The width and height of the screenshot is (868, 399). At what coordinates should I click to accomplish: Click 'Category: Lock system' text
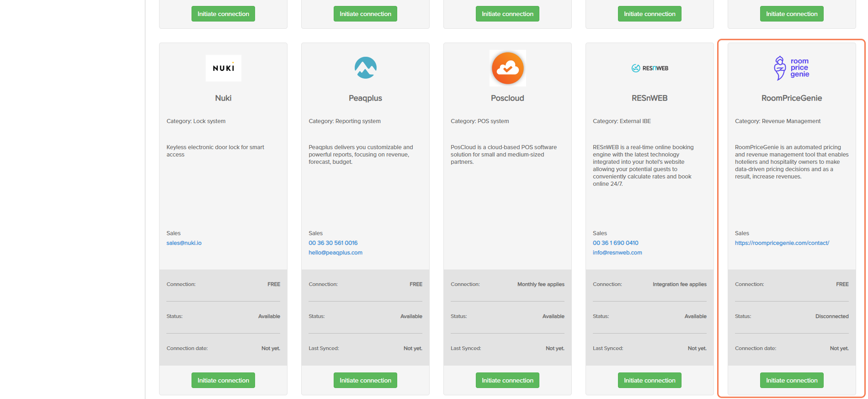196,121
